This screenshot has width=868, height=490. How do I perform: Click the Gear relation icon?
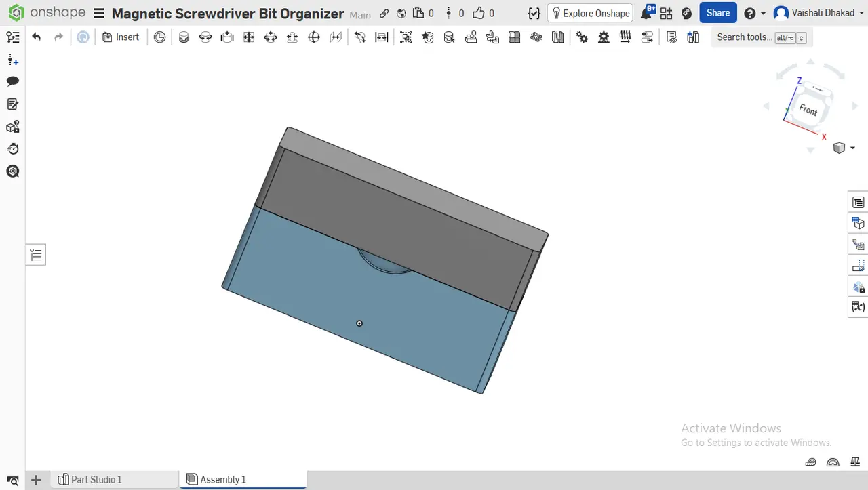point(582,37)
